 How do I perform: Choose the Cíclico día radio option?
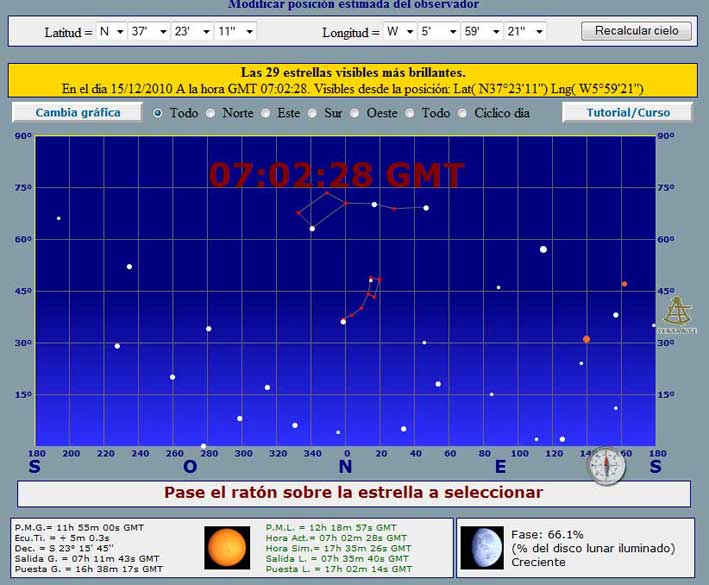coord(464,113)
